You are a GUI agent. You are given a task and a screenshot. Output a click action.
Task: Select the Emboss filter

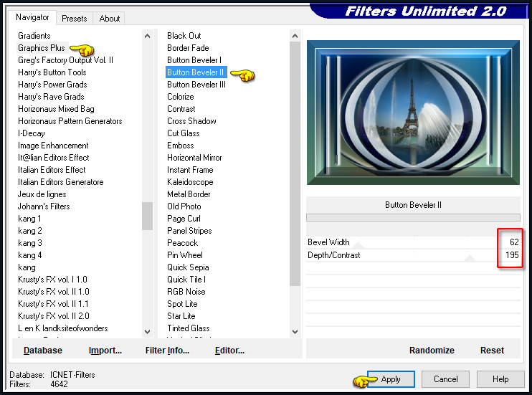click(181, 146)
